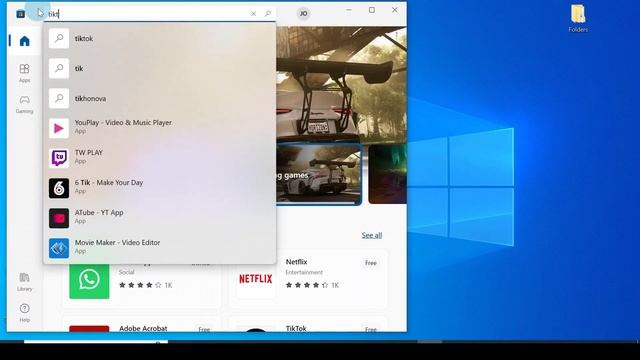Image resolution: width=640 pixels, height=360 pixels.
Task: Select the 'tik' search suggestion
Action: point(160,68)
